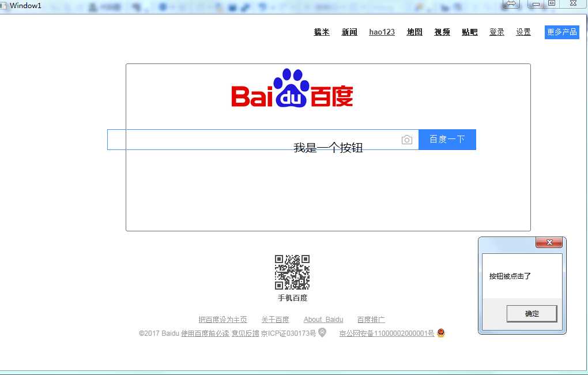Click the police badge icon in footer
Screen dimensions: 588x375
point(441,332)
